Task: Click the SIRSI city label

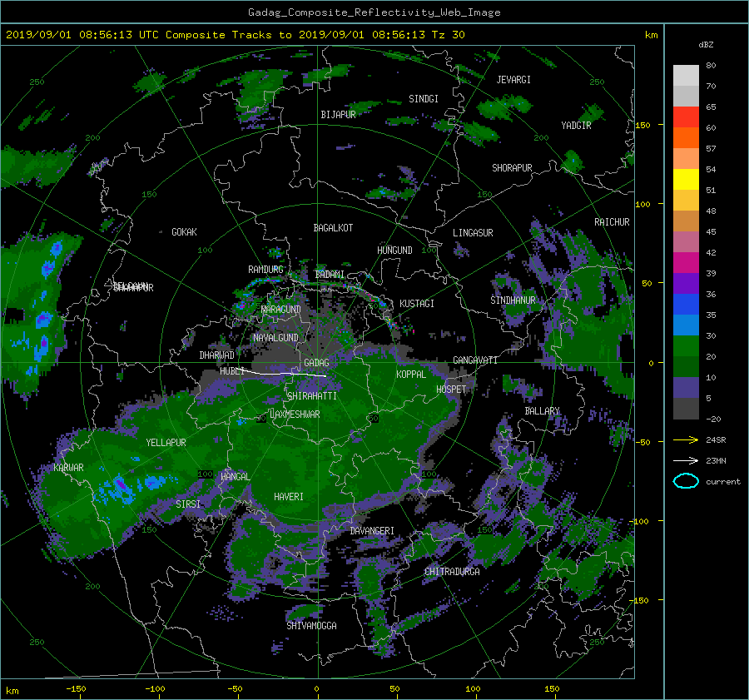Action: [188, 504]
